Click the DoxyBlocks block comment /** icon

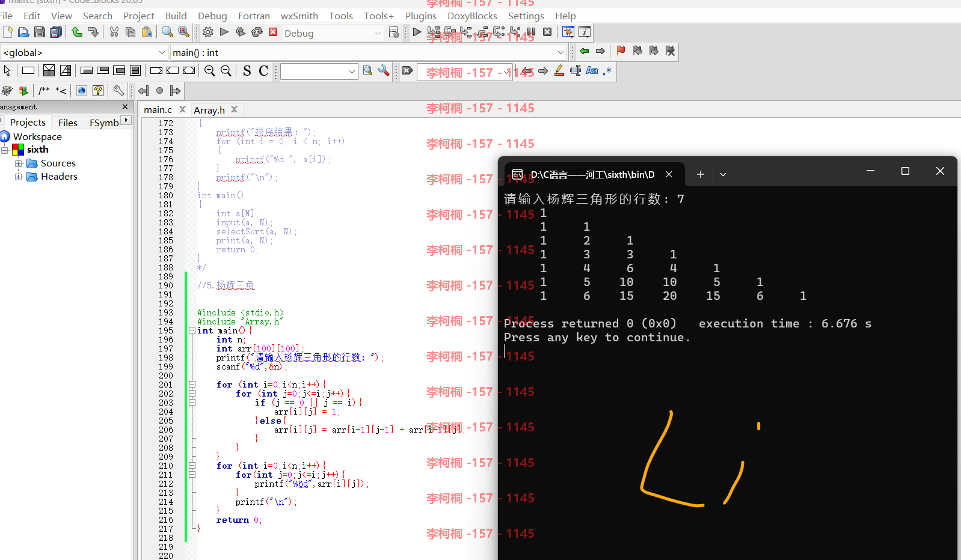tap(44, 91)
